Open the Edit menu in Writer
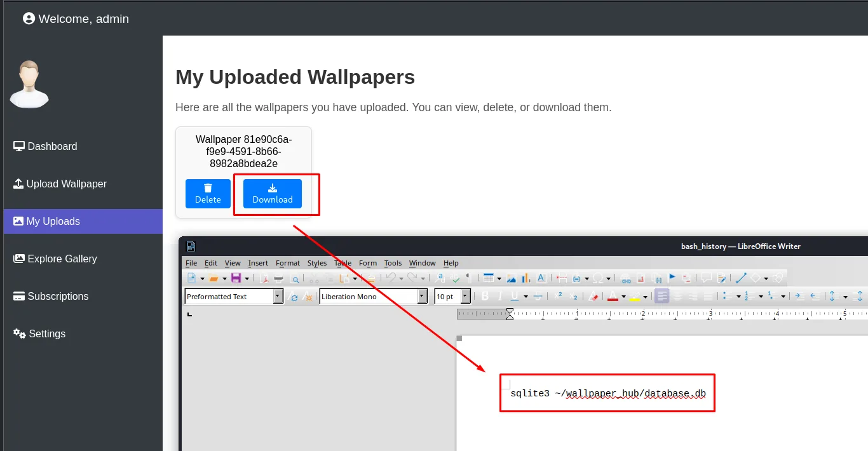This screenshot has width=868, height=451. click(x=211, y=263)
